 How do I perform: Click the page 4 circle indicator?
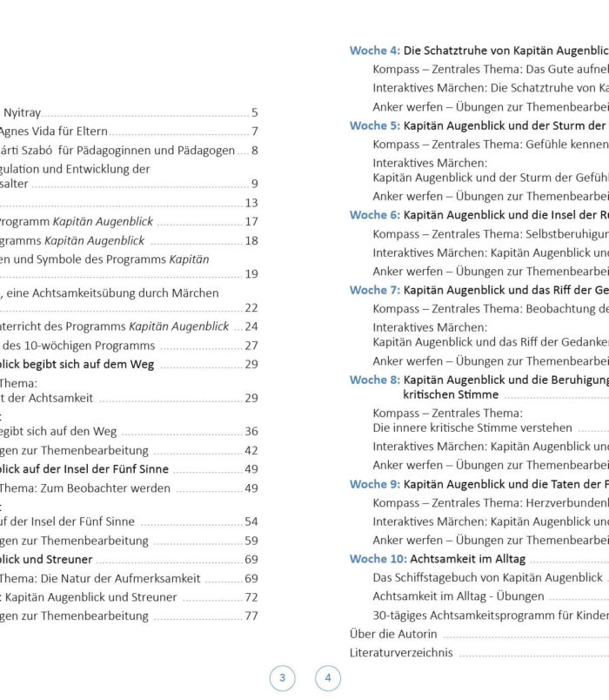(328, 677)
